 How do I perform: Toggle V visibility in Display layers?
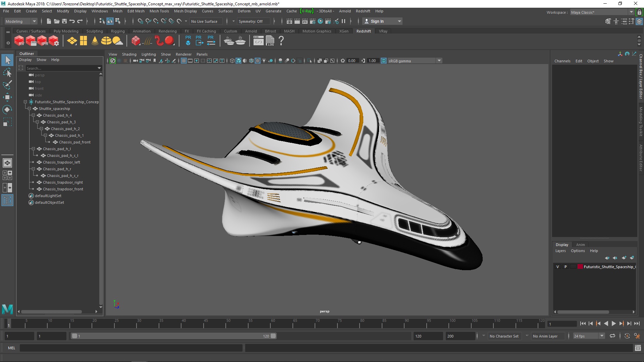557,266
